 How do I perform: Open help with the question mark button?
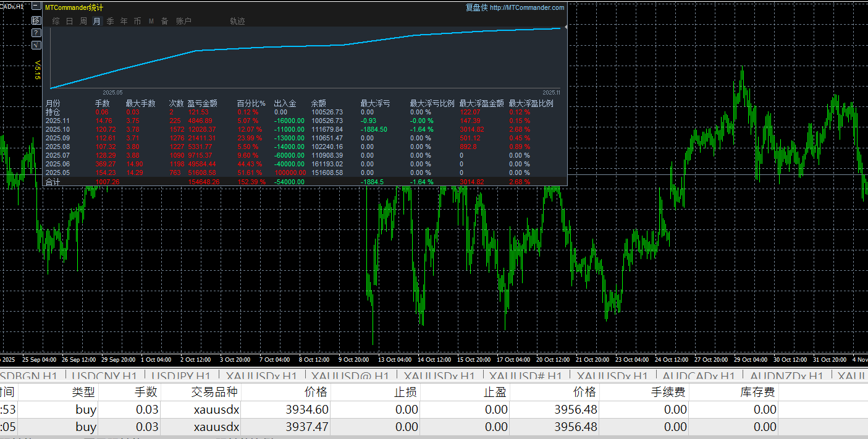click(36, 33)
